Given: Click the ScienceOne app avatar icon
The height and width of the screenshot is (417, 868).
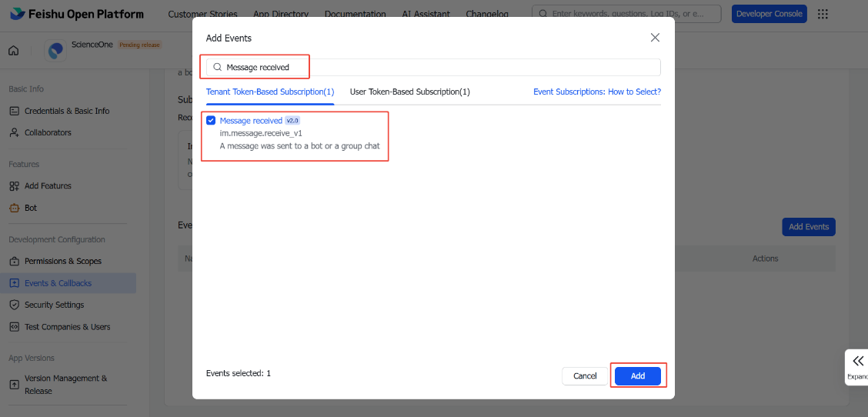Looking at the screenshot, I should click(55, 51).
